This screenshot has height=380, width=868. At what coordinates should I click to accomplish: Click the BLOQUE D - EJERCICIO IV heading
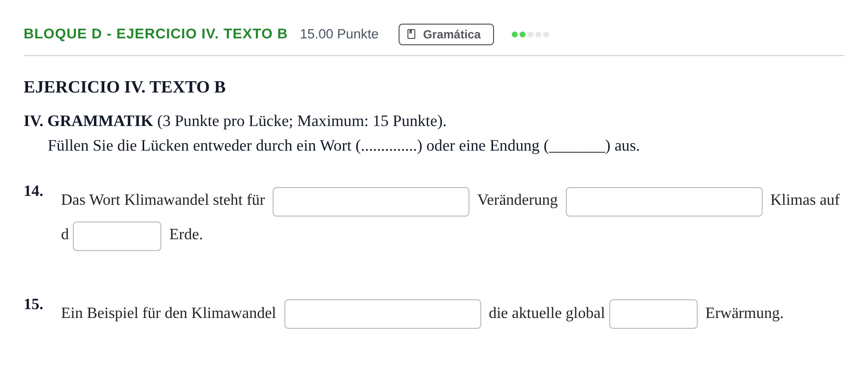[x=155, y=33]
